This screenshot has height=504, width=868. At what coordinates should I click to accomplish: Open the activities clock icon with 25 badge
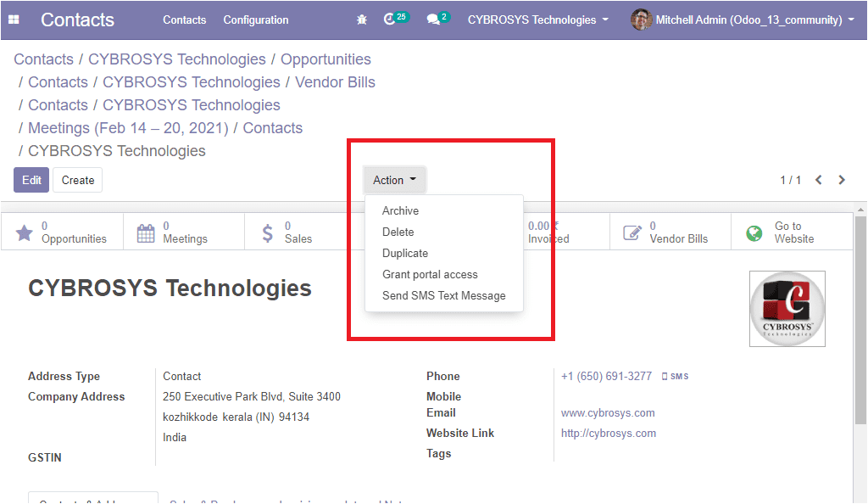(395, 19)
